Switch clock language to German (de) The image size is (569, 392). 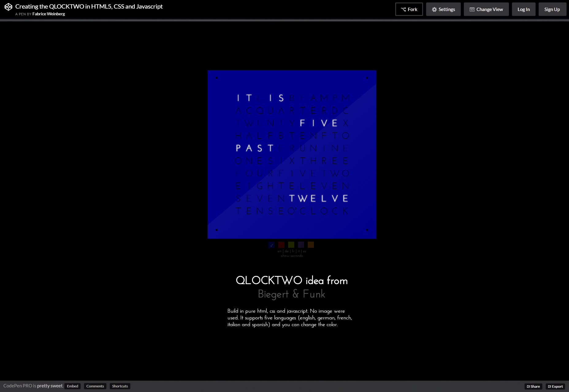(x=287, y=251)
